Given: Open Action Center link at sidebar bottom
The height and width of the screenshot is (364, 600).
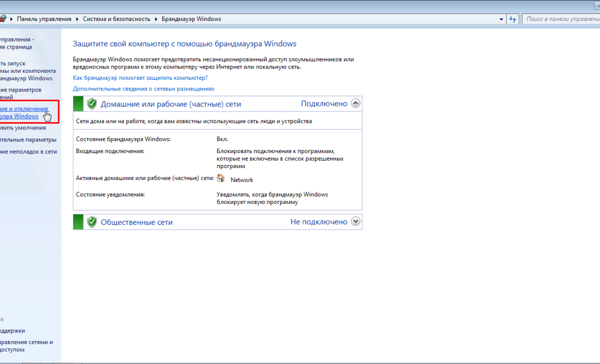Looking at the screenshot, I should click(x=12, y=331).
